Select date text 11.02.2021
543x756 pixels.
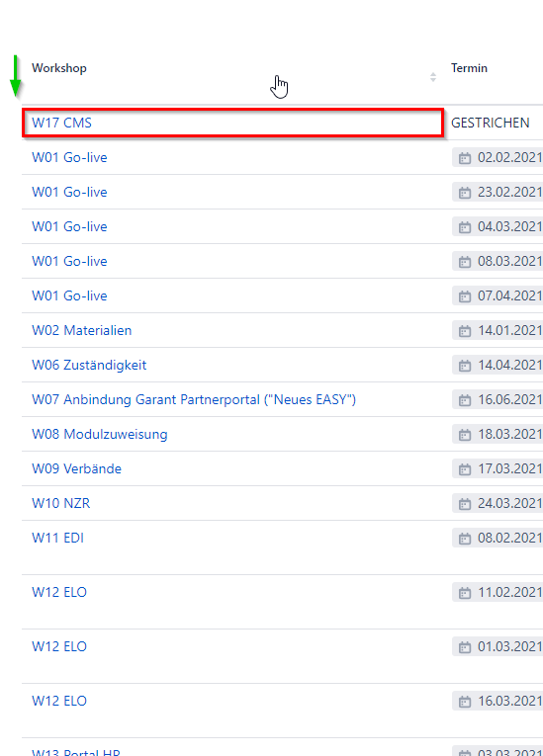pos(510,593)
